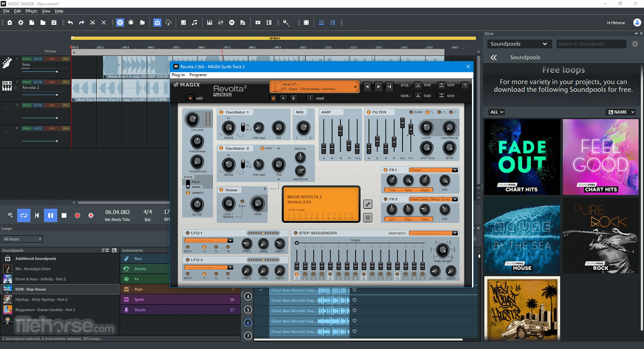Click the Home icon in the toolbar
644x349 pixels.
(10, 23)
